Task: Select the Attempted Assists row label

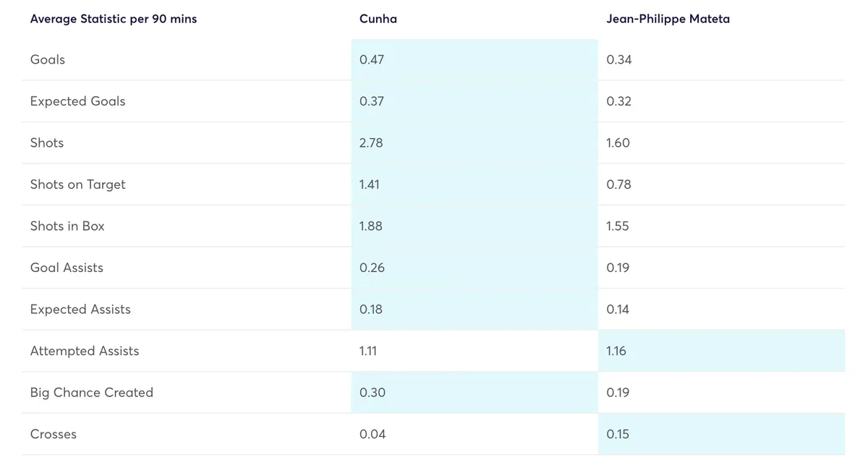Action: (x=84, y=351)
